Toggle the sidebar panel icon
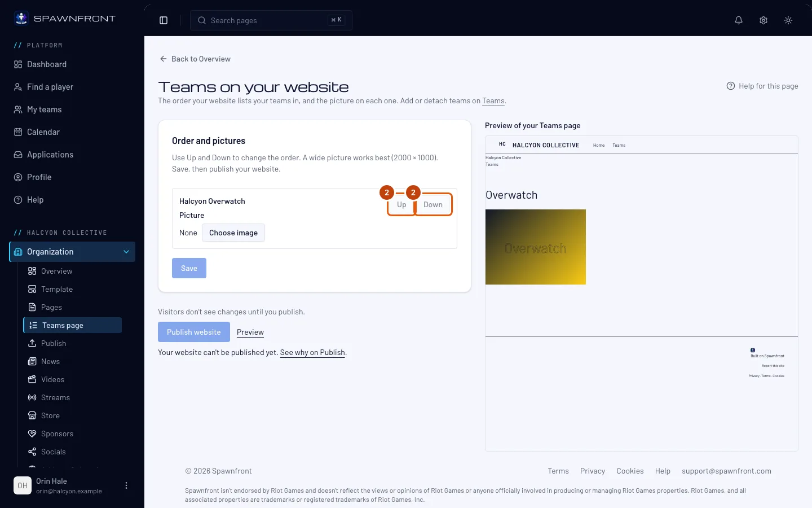 (x=164, y=20)
